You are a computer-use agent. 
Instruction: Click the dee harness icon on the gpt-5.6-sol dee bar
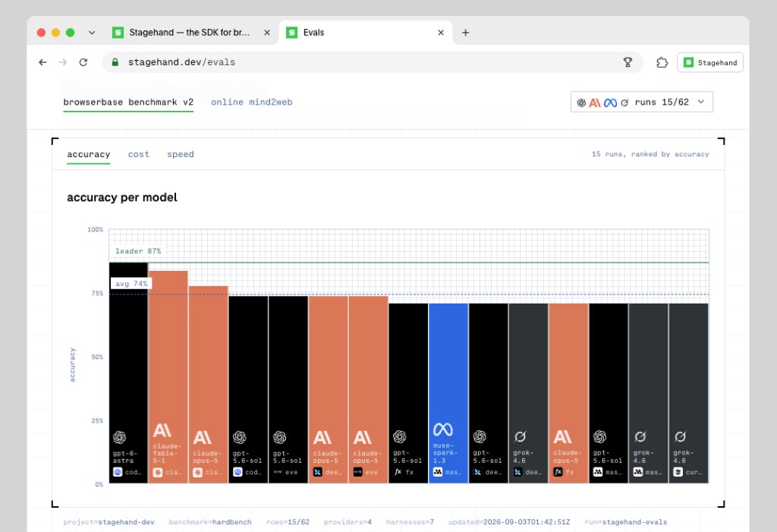478,472
